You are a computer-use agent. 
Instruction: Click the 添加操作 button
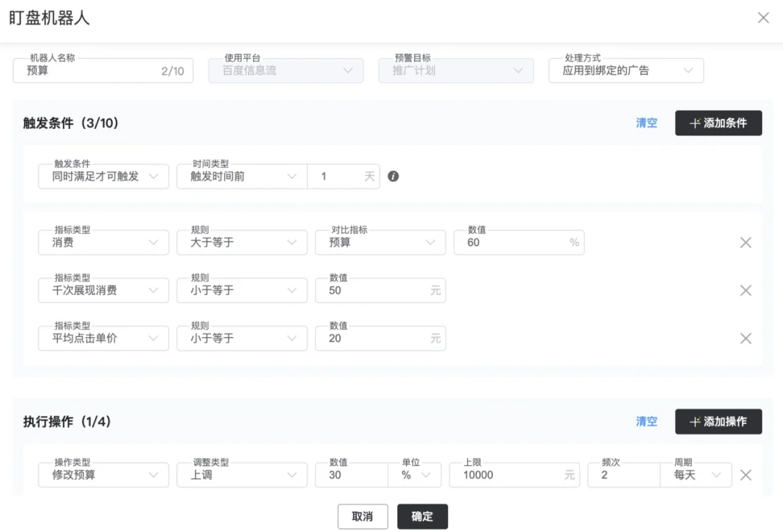click(x=718, y=422)
